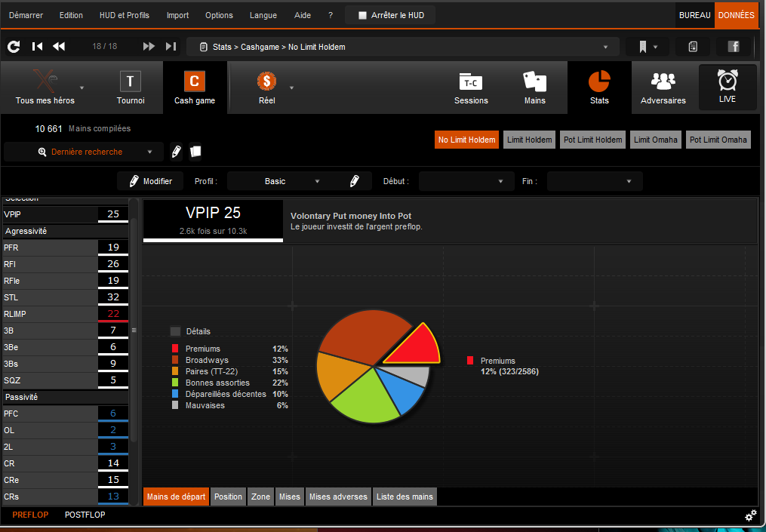Click pencil icon next to Dernière recherche

[177, 152]
